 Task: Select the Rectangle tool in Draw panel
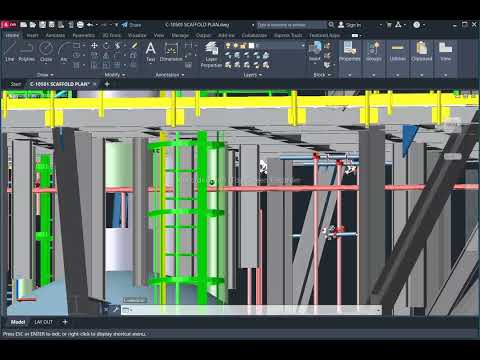(x=77, y=45)
